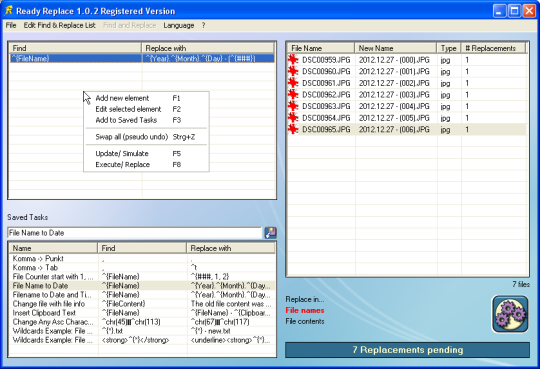Image resolution: width=540 pixels, height=369 pixels.
Task: Click the New Name column header
Action: click(x=396, y=48)
